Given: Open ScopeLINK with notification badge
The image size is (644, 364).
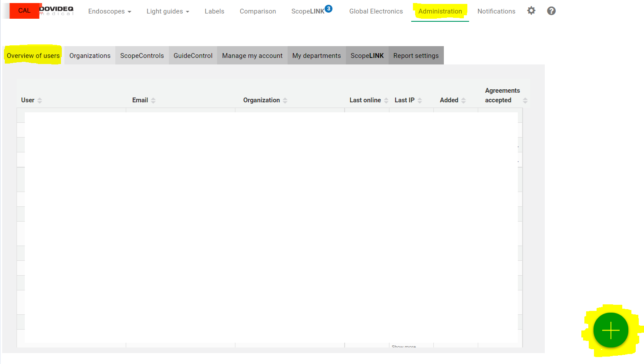Looking at the screenshot, I should pyautogui.click(x=308, y=11).
